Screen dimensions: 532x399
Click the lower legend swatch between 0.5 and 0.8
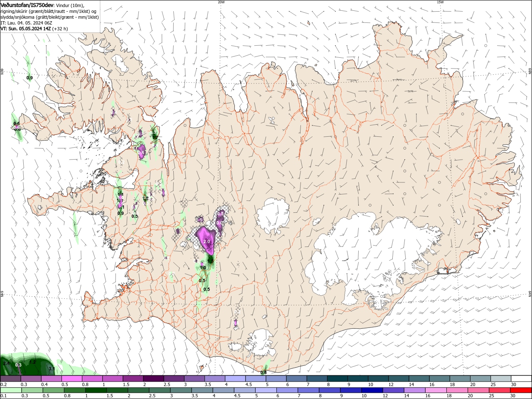53,390
